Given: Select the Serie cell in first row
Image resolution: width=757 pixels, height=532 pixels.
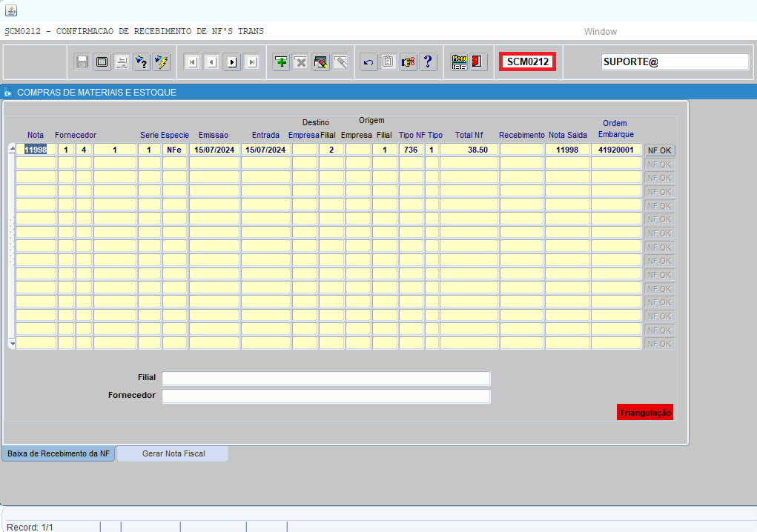Looking at the screenshot, I should [x=149, y=150].
